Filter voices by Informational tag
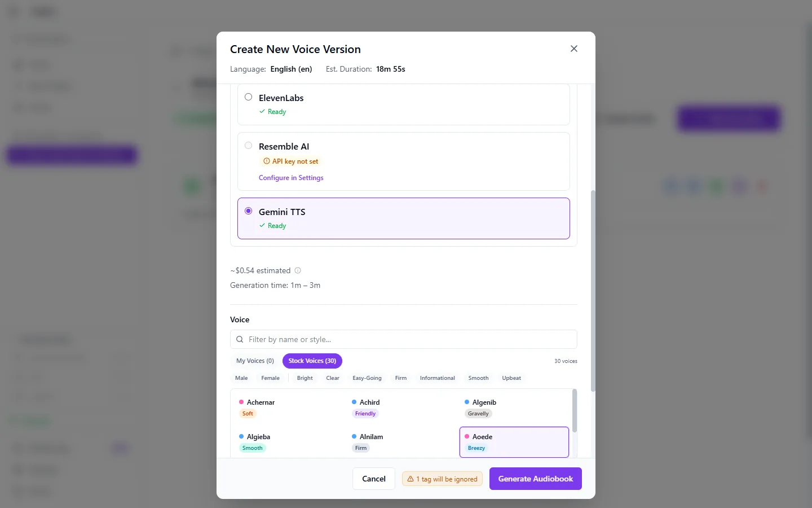The width and height of the screenshot is (812, 508). [437, 378]
